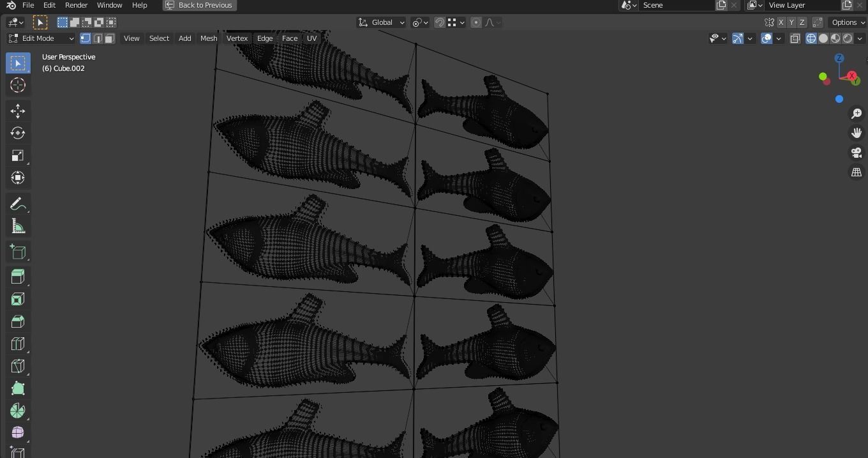868x458 pixels.
Task: Activate the Bevel tool
Action: (18, 321)
